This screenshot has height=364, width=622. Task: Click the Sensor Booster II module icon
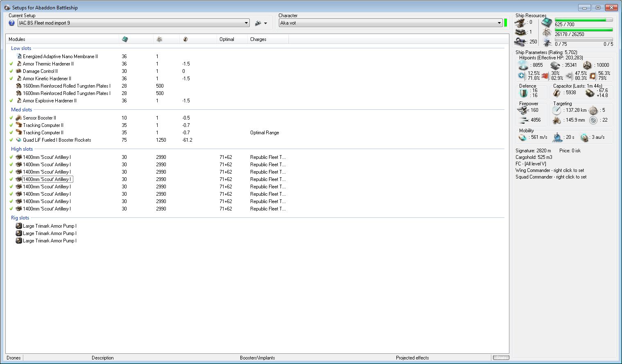coord(19,118)
